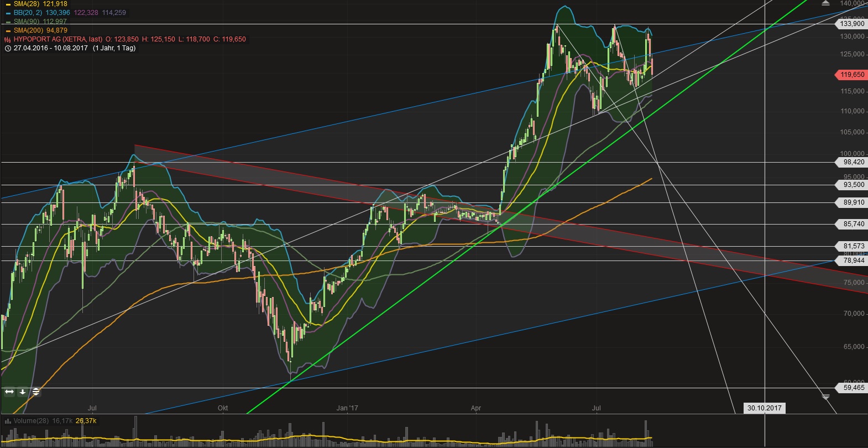868x448 pixels.
Task: Click the downward arrow chart icon
Action: [23, 392]
